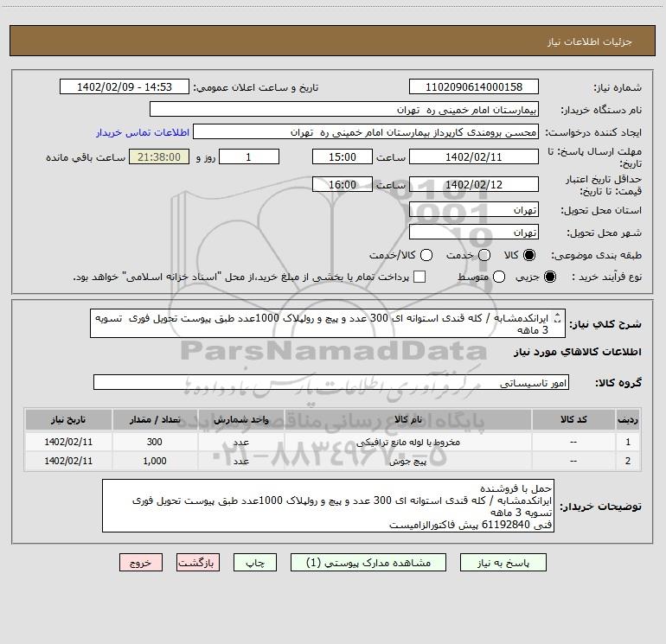
Task: Click the request creator name field
Action: pos(366,132)
